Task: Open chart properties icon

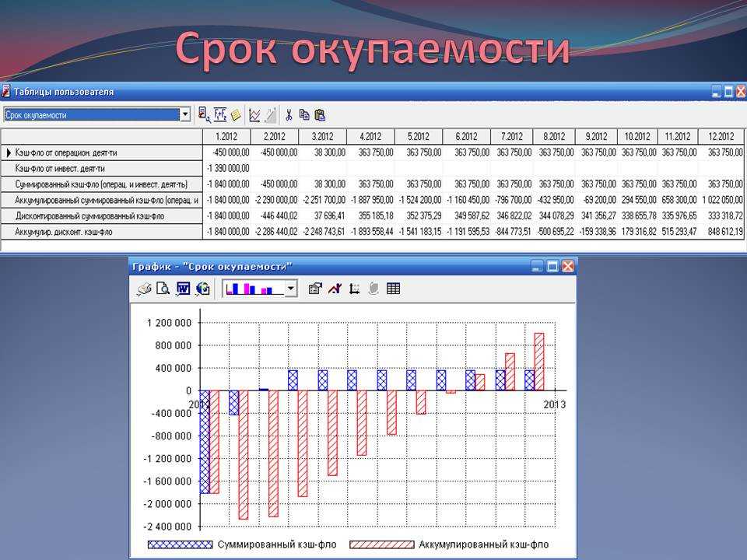Action: (315, 289)
